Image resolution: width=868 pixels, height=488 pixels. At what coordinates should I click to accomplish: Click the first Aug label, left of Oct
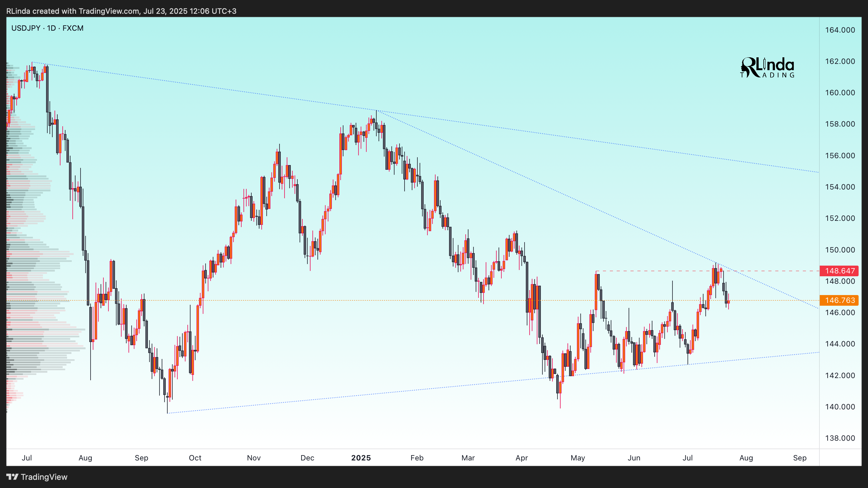[85, 458]
